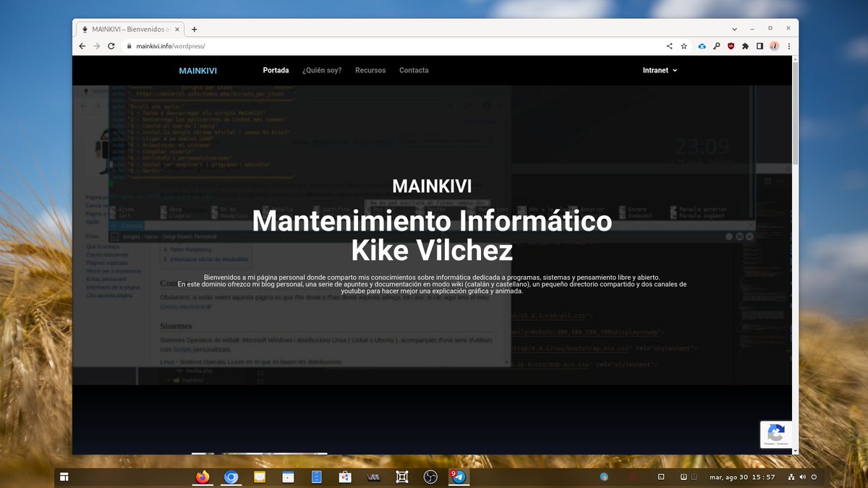Open the Portada menu item
The width and height of the screenshot is (868, 488).
[x=276, y=70]
